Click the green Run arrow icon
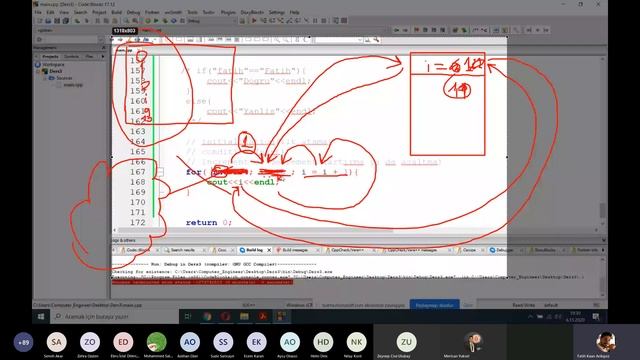 [156, 21]
